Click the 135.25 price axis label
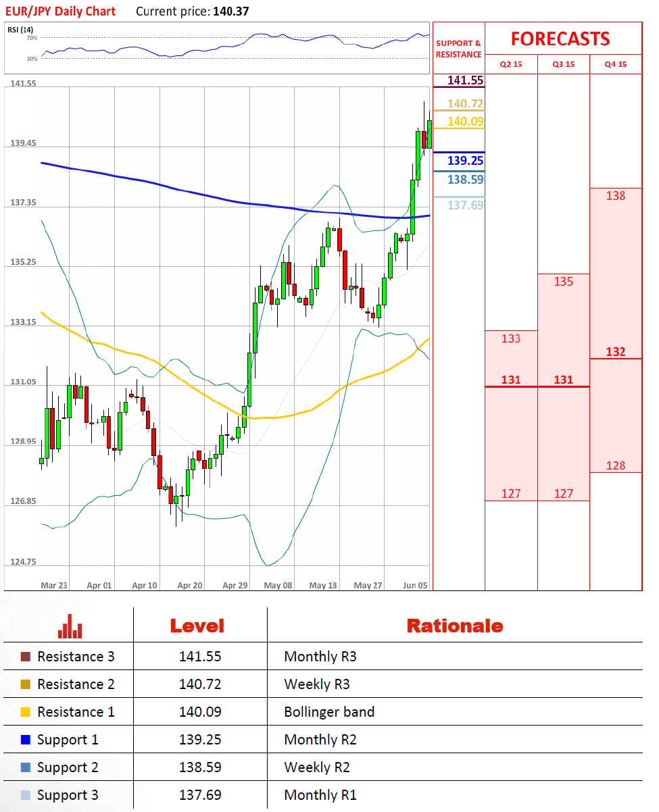Screen dimensions: 659x812 pyautogui.click(x=23, y=262)
